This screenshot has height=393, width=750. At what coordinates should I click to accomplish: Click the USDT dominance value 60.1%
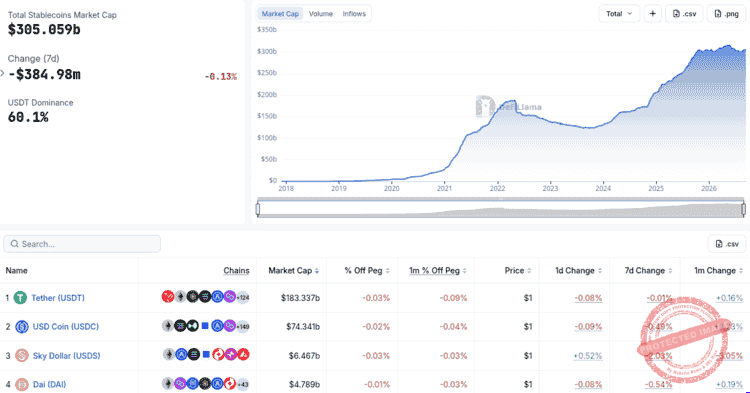(28, 117)
